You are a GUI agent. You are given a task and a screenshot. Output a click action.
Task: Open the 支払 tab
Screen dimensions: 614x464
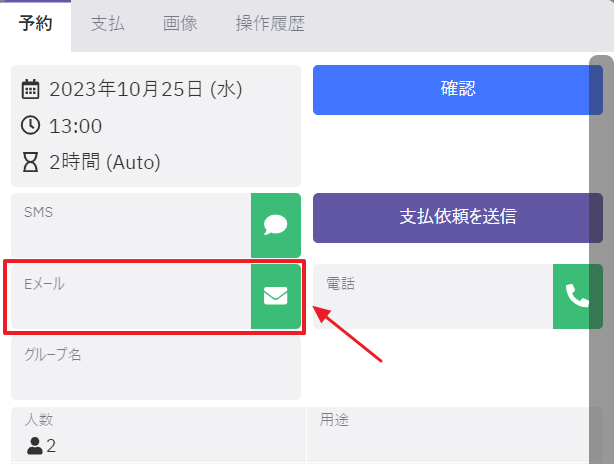(107, 23)
